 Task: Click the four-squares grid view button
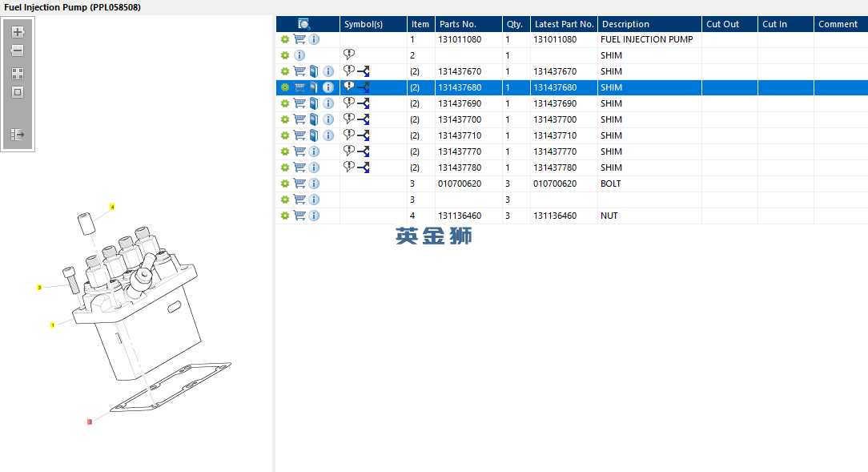pyautogui.click(x=18, y=73)
